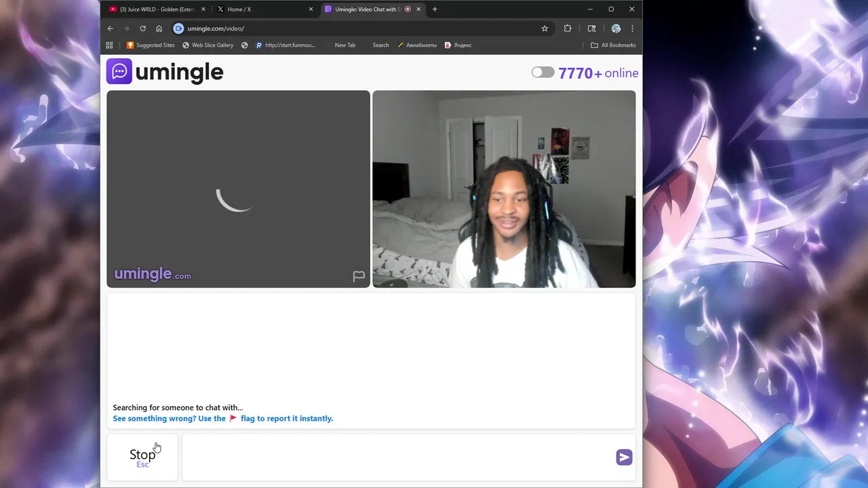The width and height of the screenshot is (868, 488).
Task: Report the stranger using the flag icon
Action: pyautogui.click(x=359, y=276)
